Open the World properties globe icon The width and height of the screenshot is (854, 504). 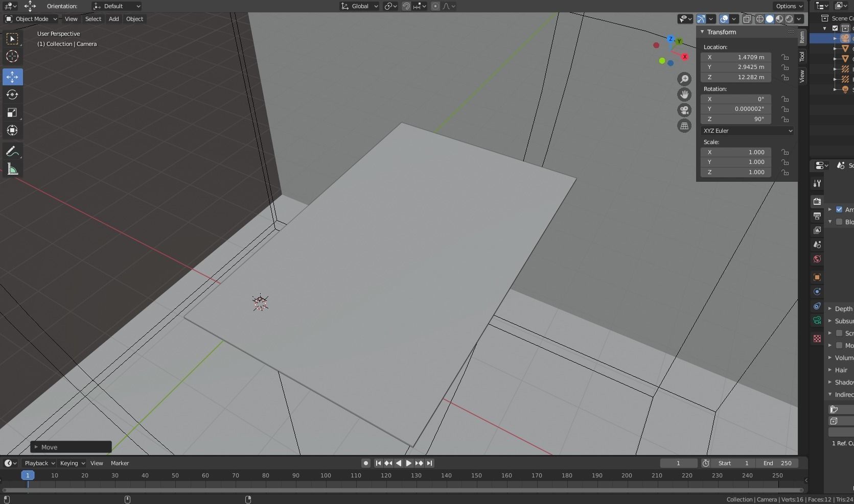(x=817, y=259)
